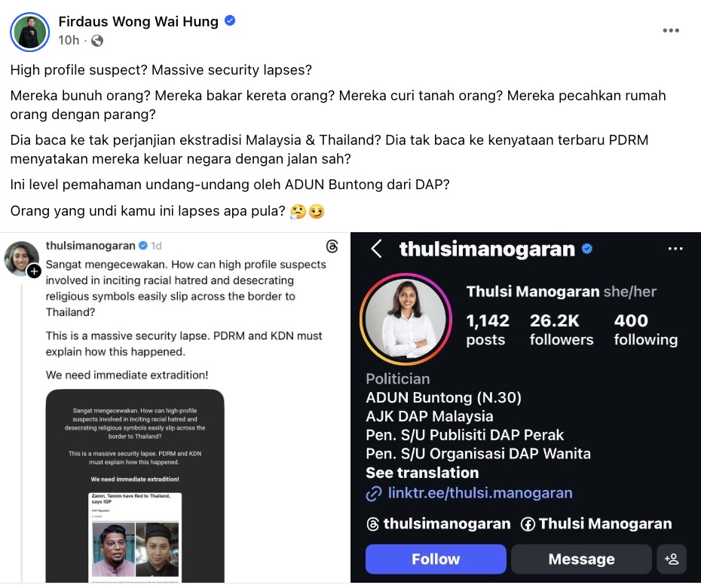Open the Firdaus Wong Wai Hung name link
This screenshot has width=701, height=588.
click(138, 21)
